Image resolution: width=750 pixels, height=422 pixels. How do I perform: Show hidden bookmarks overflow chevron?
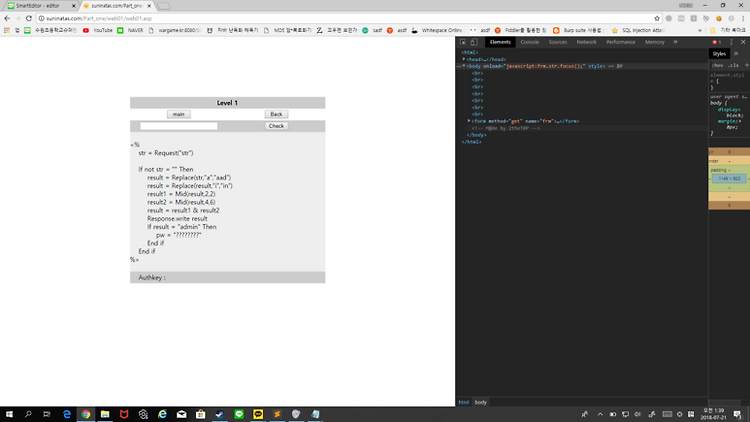coord(700,30)
